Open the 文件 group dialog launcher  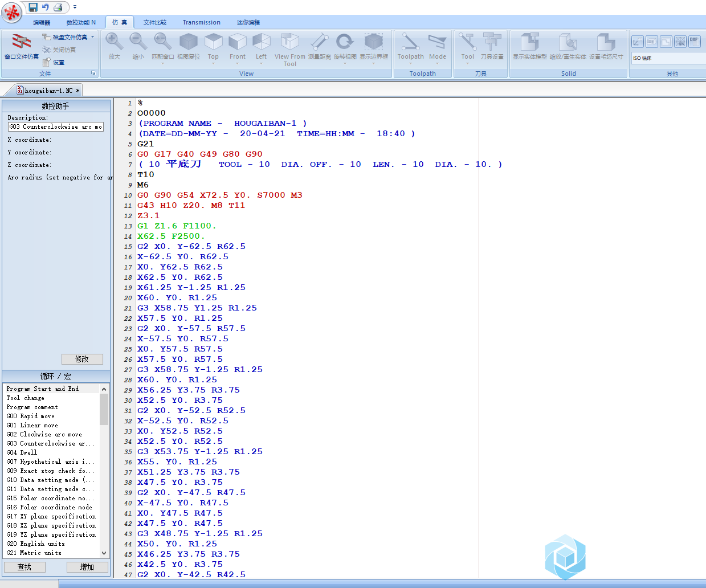click(93, 73)
